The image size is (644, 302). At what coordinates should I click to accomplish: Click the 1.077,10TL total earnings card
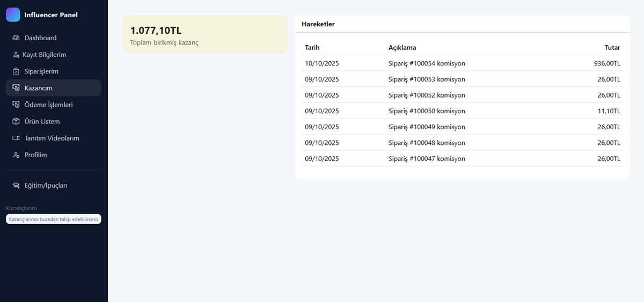(x=205, y=34)
